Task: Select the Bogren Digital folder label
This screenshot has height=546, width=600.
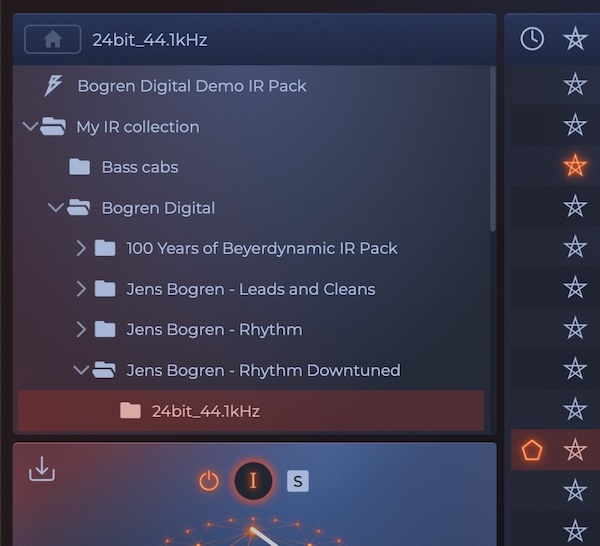Action: [158, 208]
